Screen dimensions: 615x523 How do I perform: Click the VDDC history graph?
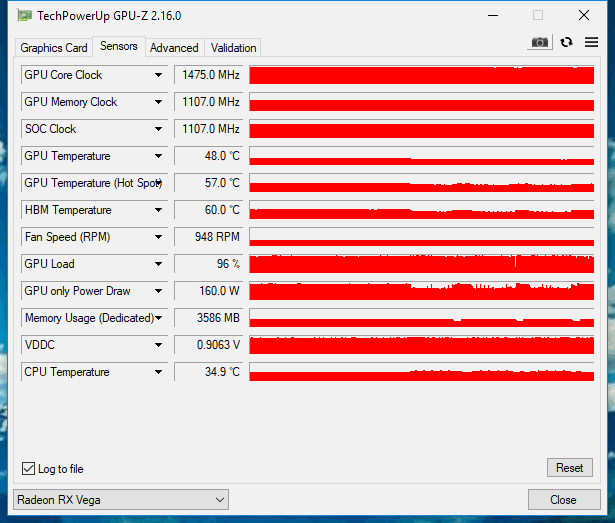422,345
